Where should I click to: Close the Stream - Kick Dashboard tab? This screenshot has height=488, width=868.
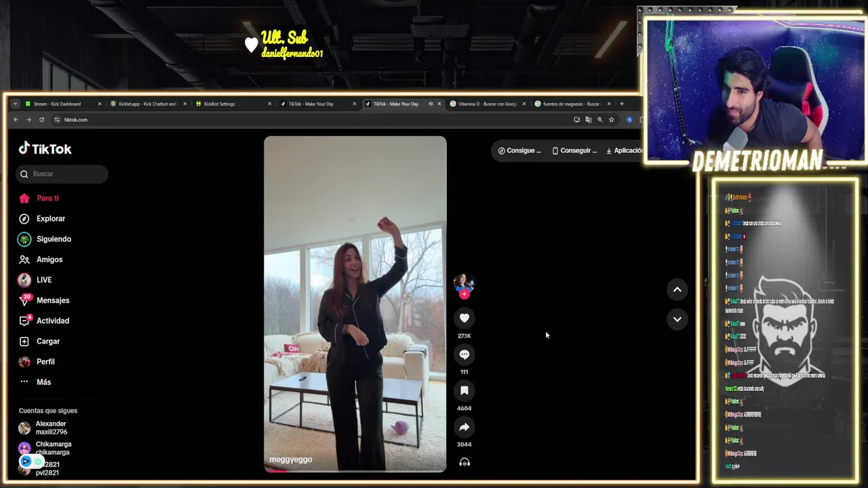point(99,104)
